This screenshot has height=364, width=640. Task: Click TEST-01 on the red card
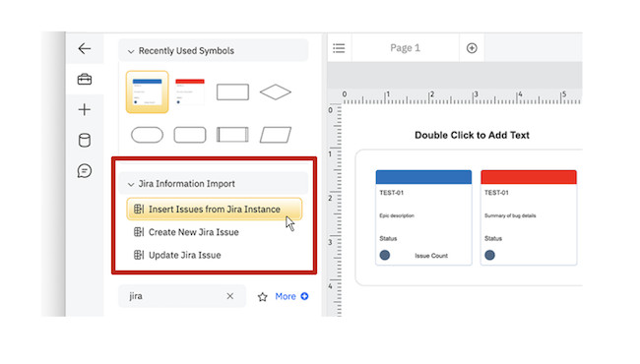tap(496, 193)
